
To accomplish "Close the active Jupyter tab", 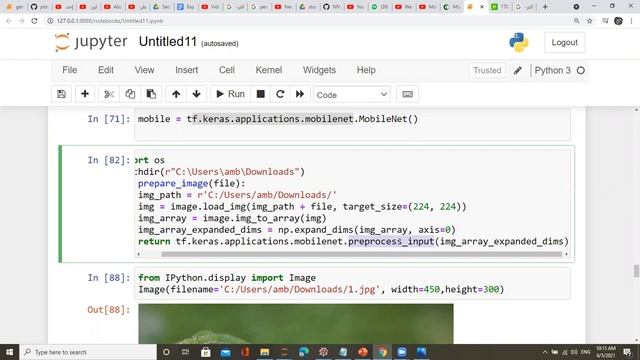I will [482, 7].
